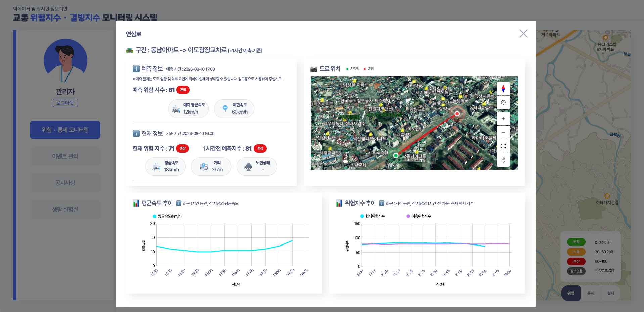The width and height of the screenshot is (644, 312).
Task: Click the 노면상태 chip
Action: 257,166
